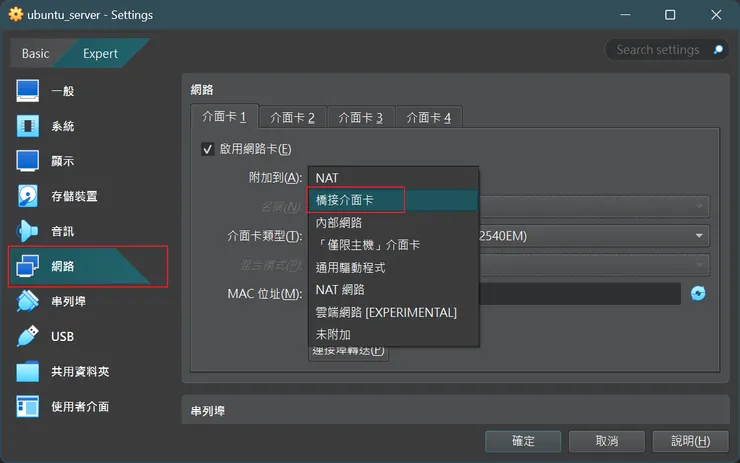740x463 pixels.
Task: Click the 介面卡類型(T): label
Action: click(x=265, y=236)
